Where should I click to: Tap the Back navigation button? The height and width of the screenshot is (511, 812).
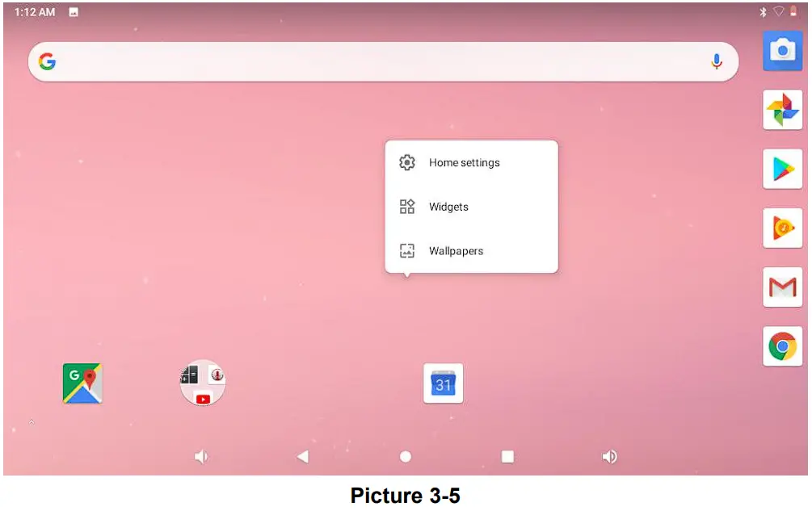coord(303,457)
